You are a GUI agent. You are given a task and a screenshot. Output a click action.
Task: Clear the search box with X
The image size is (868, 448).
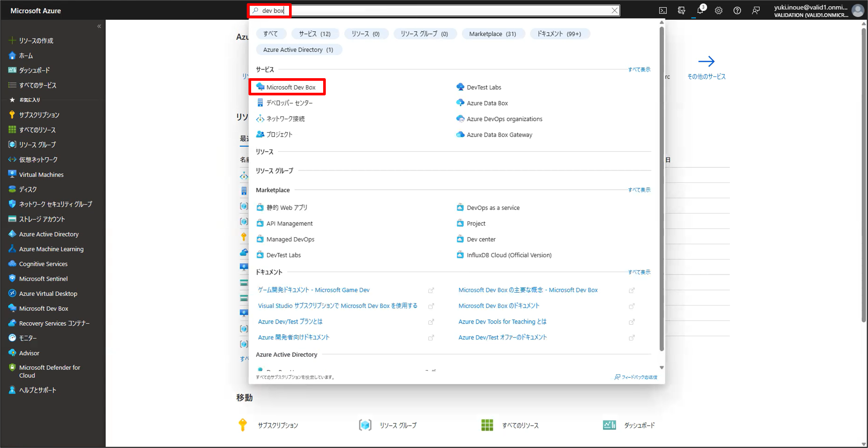[615, 10]
